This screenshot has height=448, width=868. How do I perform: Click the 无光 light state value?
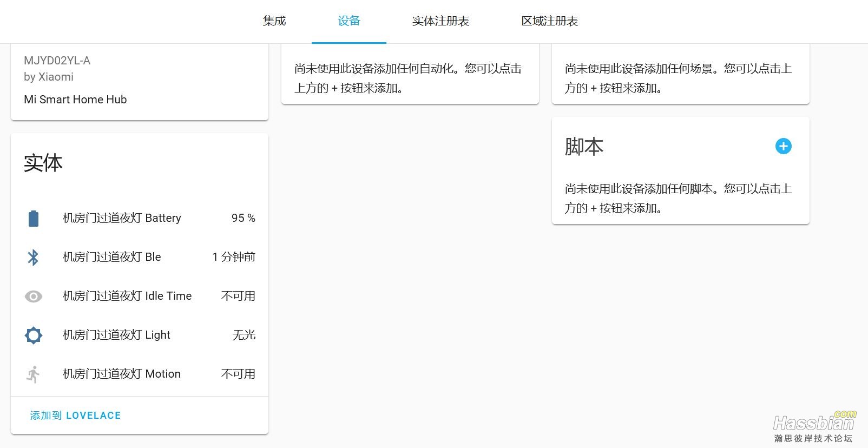244,335
